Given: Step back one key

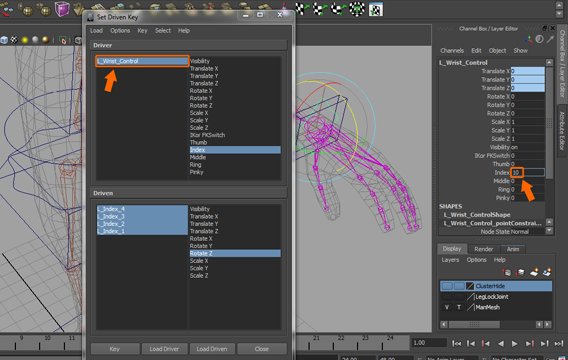Looking at the screenshot, I should (485, 343).
